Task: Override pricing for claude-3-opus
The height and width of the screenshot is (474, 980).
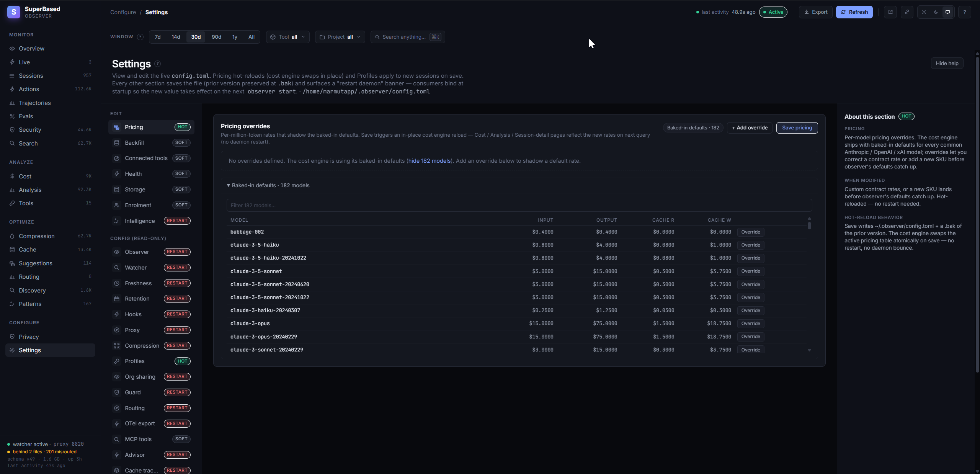Action: click(x=751, y=324)
